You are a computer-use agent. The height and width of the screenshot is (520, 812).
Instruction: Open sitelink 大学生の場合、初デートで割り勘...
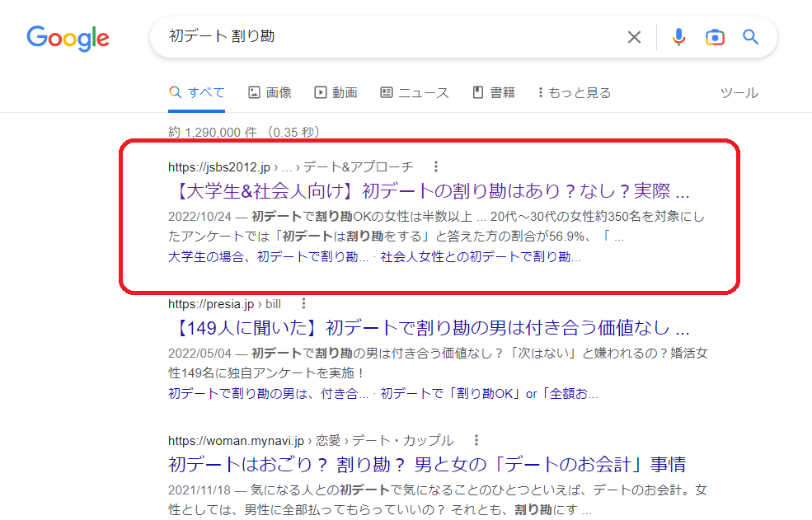[268, 257]
